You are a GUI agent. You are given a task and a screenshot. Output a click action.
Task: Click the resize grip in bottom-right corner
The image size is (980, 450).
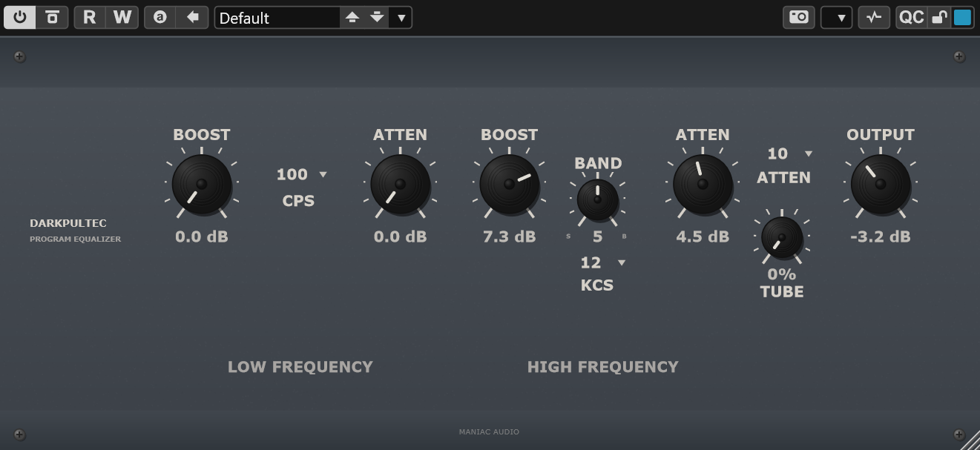[x=970, y=441]
